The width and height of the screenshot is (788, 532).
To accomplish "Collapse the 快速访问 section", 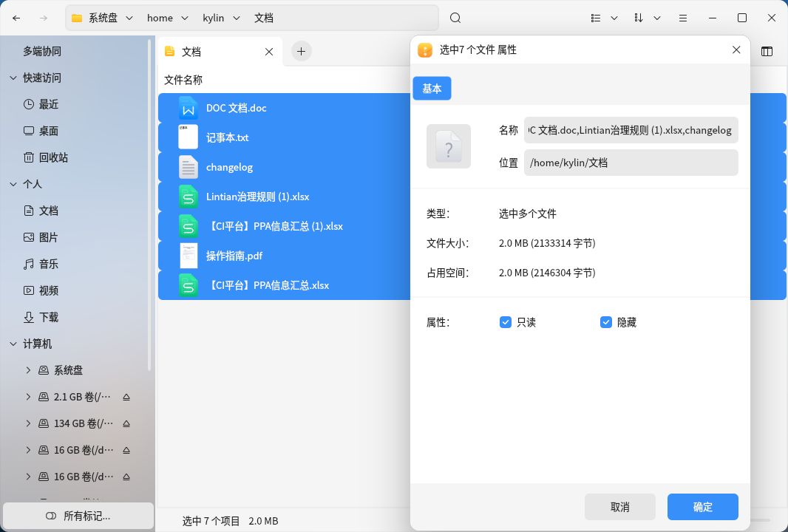I will pos(13,78).
